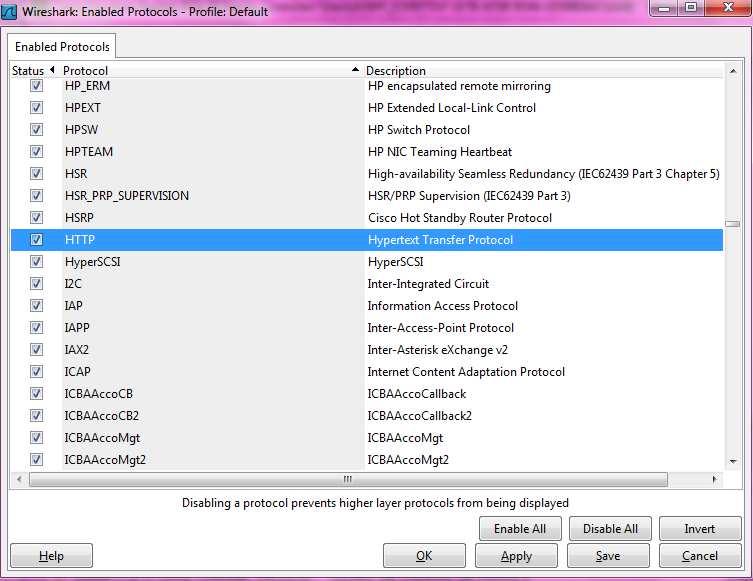Select HyperSCSI protocol name

pyautogui.click(x=92, y=262)
